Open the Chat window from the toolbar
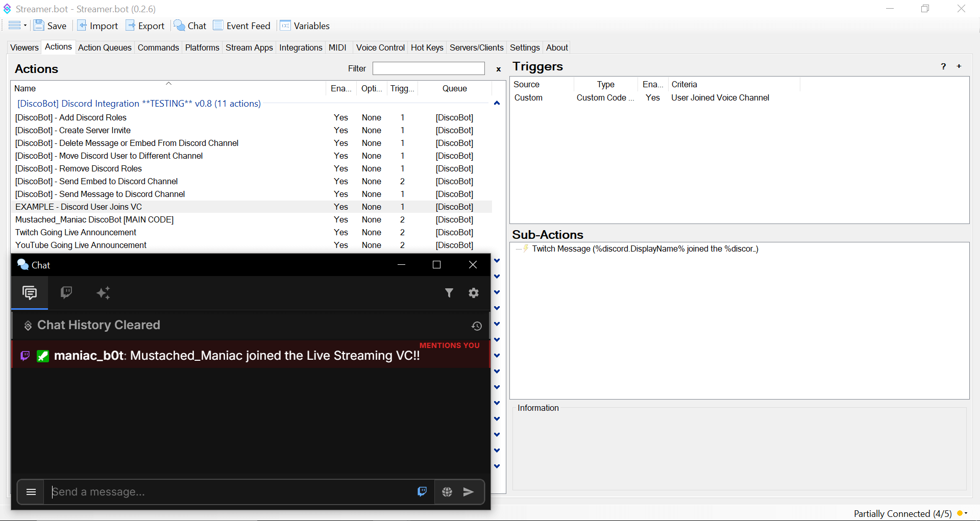The image size is (980, 521). [189, 26]
